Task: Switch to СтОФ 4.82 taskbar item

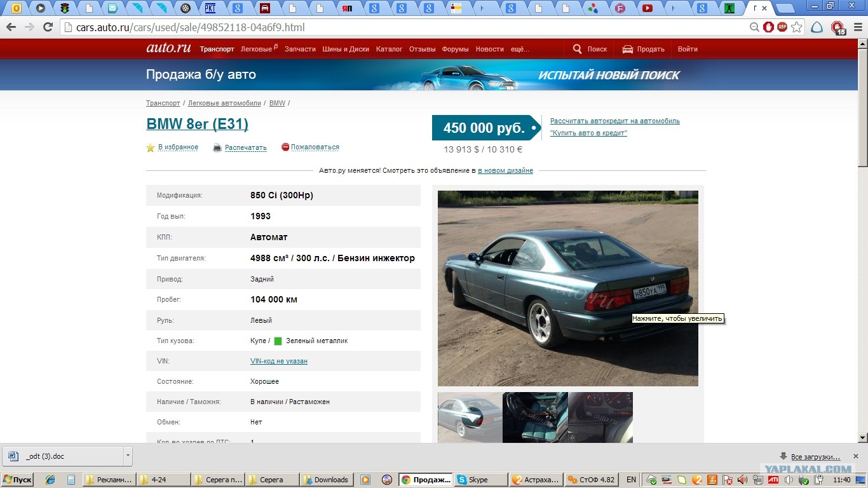Action: (592, 480)
